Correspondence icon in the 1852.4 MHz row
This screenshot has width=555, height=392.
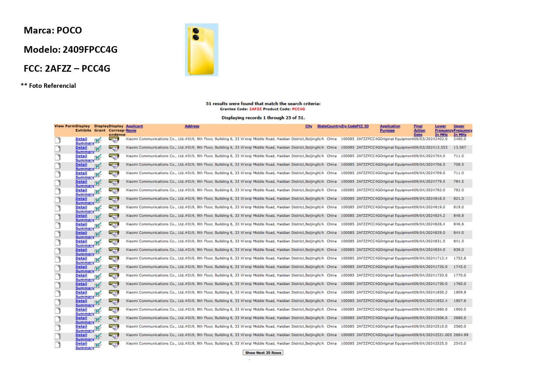114,302
